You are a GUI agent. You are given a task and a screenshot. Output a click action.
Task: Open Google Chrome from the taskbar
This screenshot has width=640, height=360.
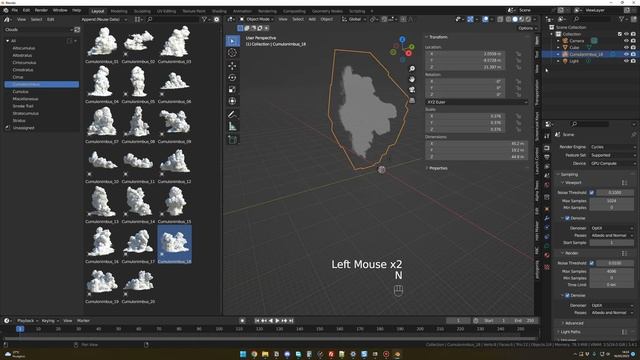click(254, 354)
